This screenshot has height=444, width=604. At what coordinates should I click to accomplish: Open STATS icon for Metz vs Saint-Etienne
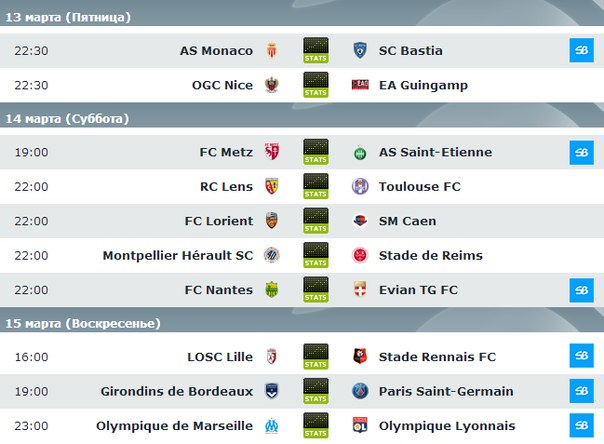[315, 153]
